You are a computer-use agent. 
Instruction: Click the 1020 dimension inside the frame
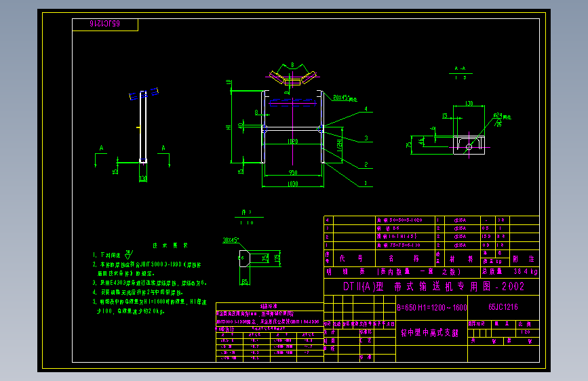tap(292, 142)
